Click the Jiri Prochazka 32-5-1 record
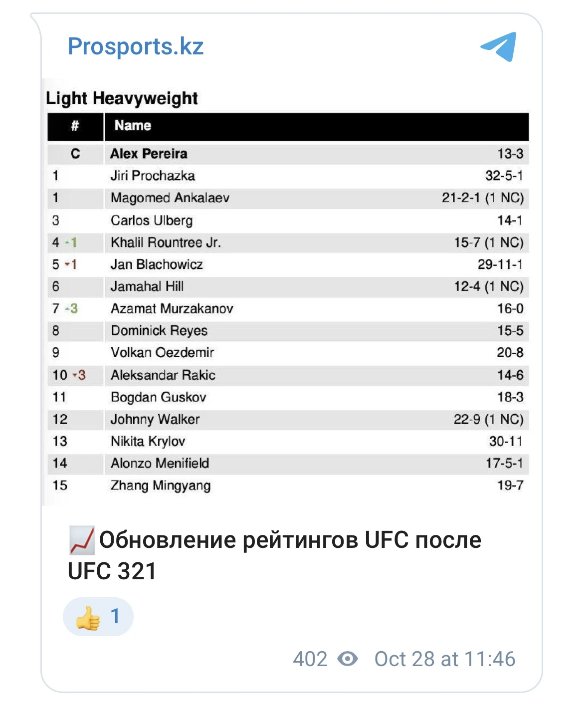 pos(504,176)
